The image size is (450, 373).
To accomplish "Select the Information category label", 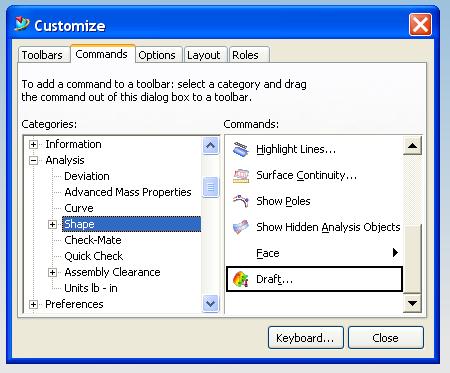I will click(73, 144).
